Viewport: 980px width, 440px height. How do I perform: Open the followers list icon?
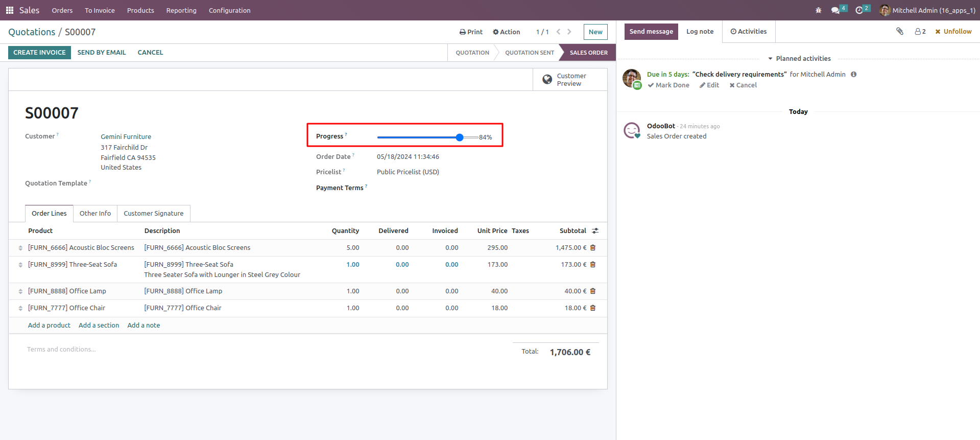tap(920, 32)
